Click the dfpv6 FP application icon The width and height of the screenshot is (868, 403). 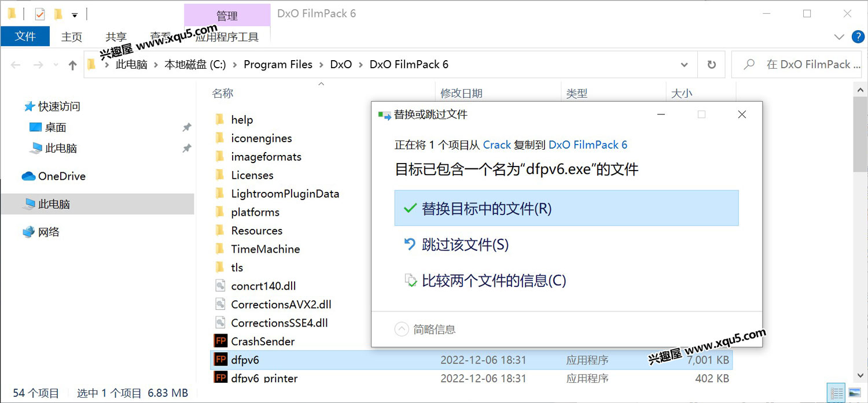(220, 360)
